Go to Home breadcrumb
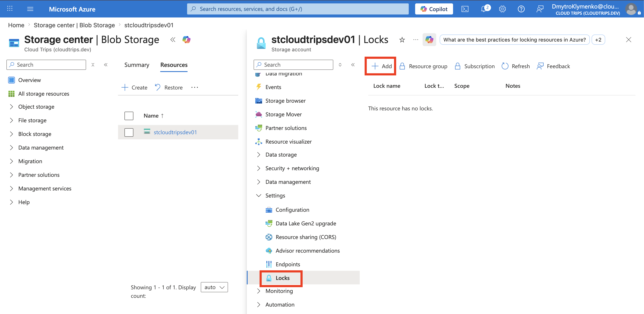 (x=16, y=25)
